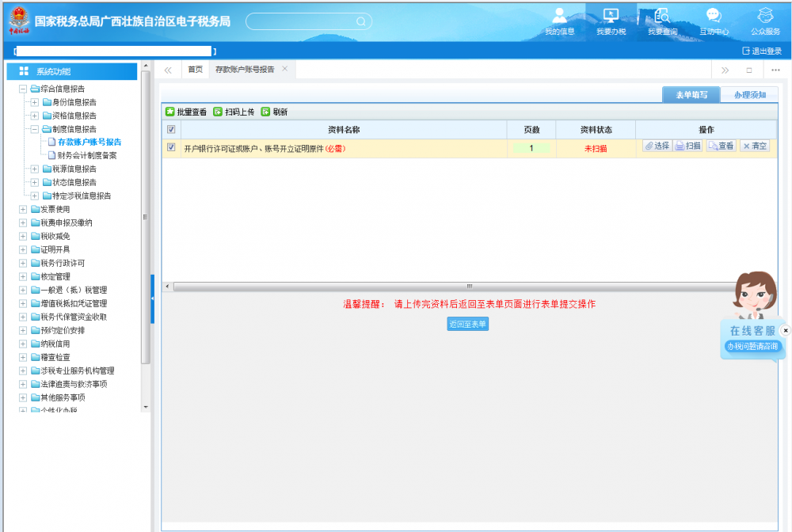Expand the 税源信息报告 folder

click(x=35, y=169)
